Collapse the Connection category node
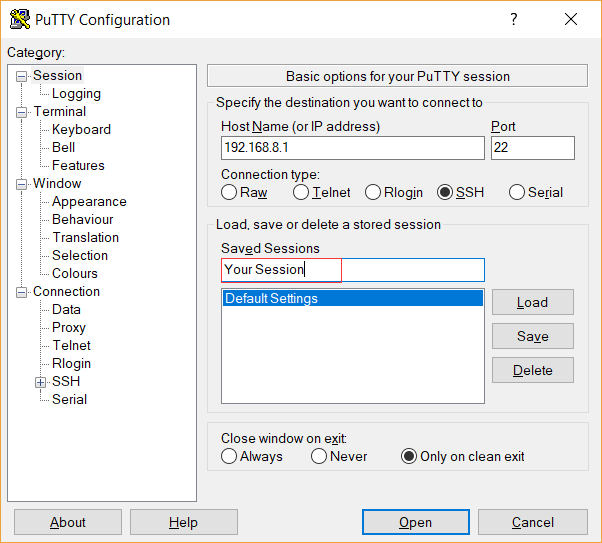Viewport: 602px width, 543px height. coord(22,292)
